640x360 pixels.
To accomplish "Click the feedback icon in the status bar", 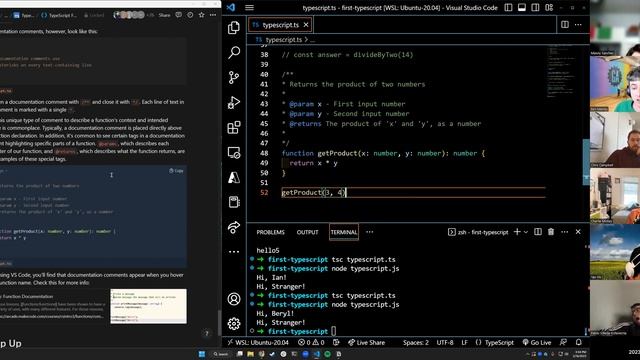I will click(563, 342).
